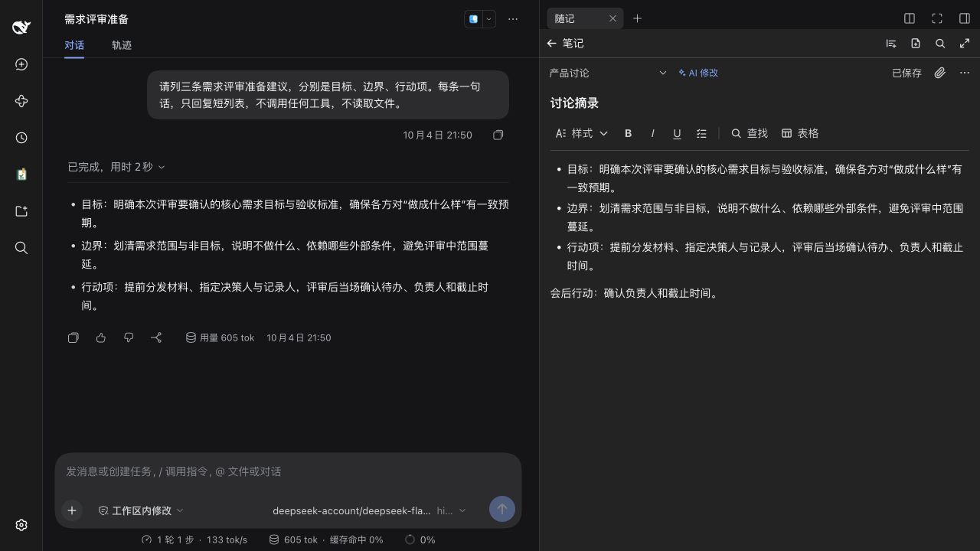This screenshot has width=980, height=551.
Task: Give the reply a thumbs up
Action: (101, 337)
